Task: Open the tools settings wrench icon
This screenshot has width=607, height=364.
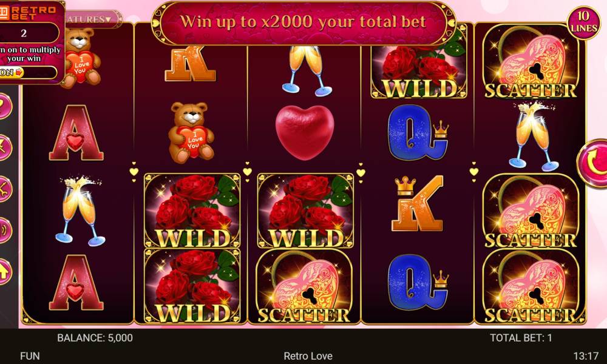Action: pos(4,189)
